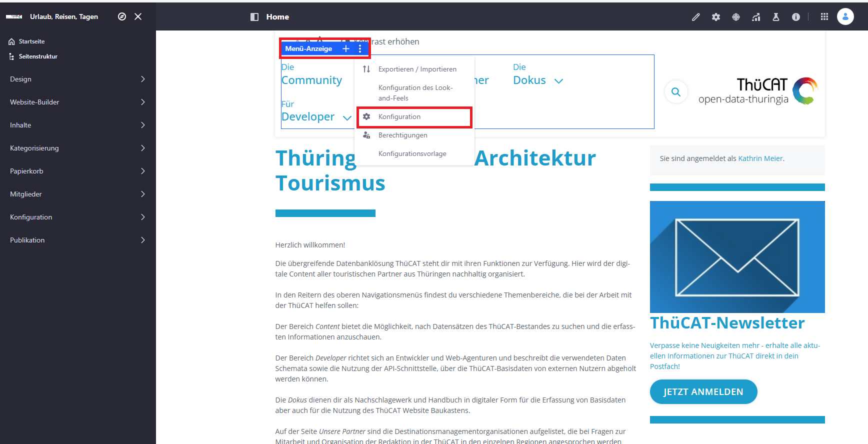This screenshot has height=444, width=868.
Task: Expand the Papierkorb section
Action: tap(78, 171)
